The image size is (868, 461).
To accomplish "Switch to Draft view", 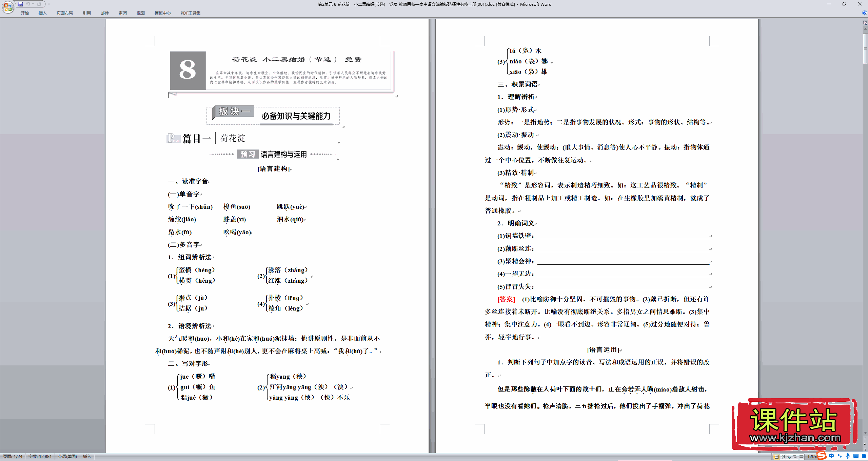I will [x=801, y=457].
